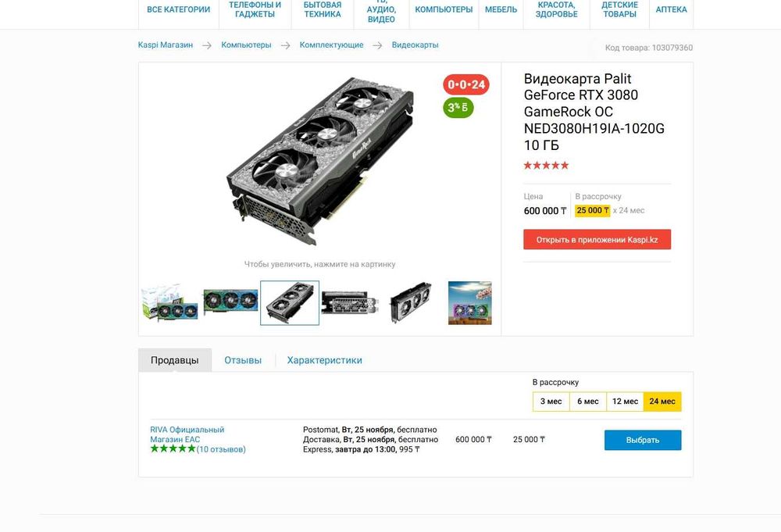Select the back-ports view thumbnail
This screenshot has width=781, height=532.
(x=350, y=303)
